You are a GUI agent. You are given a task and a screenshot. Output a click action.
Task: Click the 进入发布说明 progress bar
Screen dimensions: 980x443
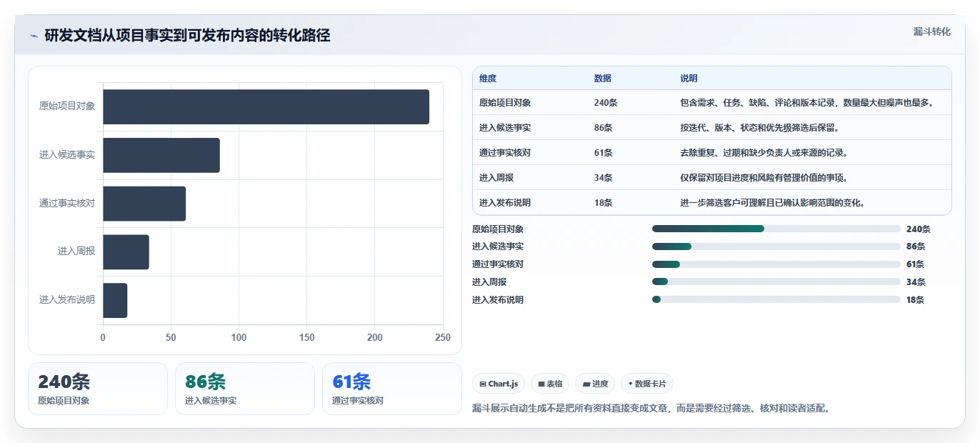tap(776, 299)
